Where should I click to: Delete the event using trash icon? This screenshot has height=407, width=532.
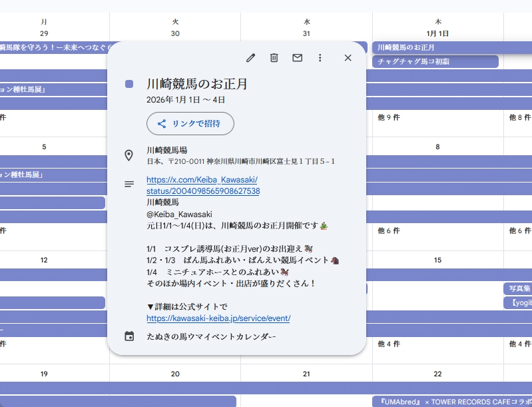274,58
